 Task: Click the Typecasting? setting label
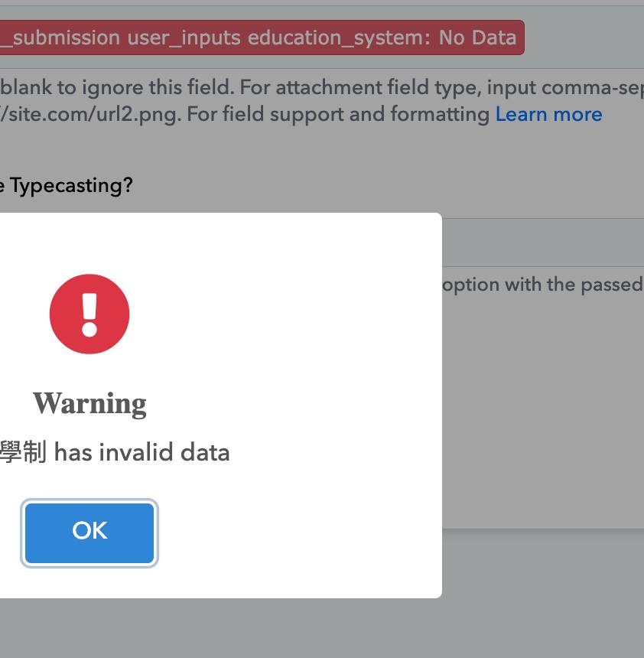click(x=67, y=185)
